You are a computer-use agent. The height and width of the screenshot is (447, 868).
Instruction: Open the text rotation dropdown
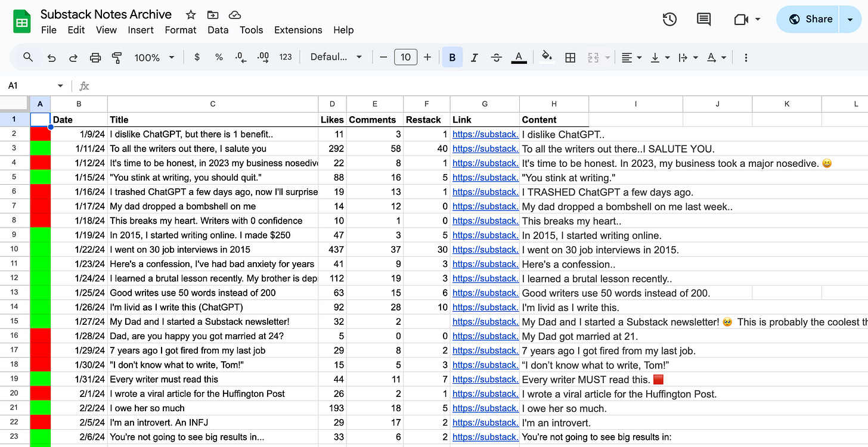click(x=717, y=57)
